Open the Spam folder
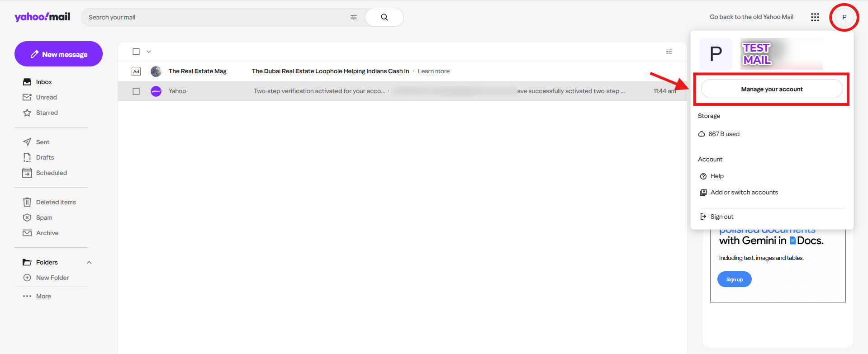 44,217
